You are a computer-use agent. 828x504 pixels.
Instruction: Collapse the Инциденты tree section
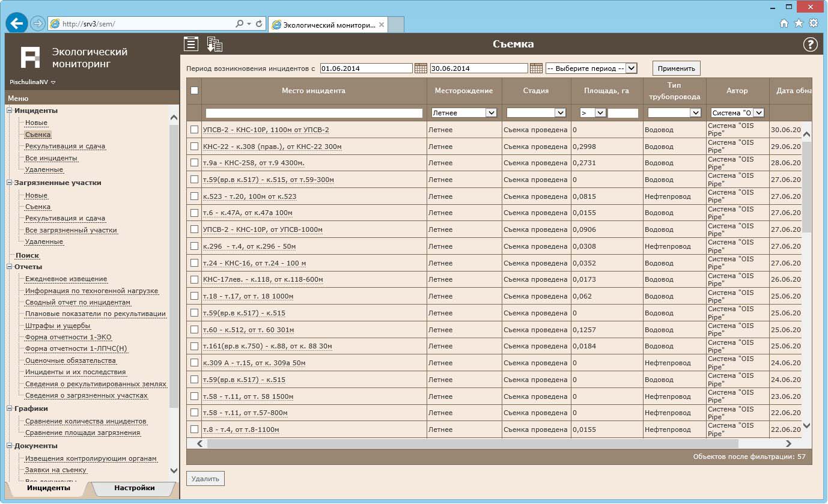(10, 111)
